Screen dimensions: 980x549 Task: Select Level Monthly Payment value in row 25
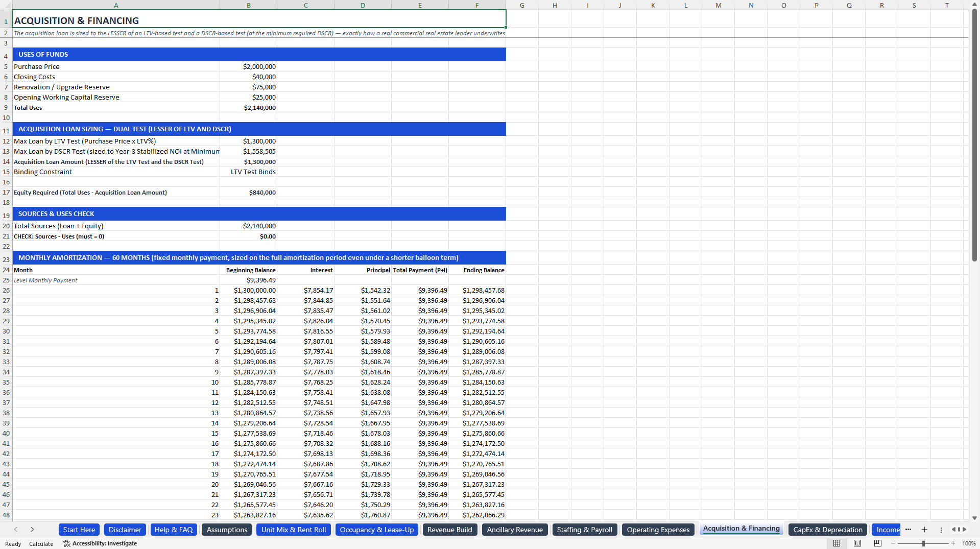click(x=248, y=280)
